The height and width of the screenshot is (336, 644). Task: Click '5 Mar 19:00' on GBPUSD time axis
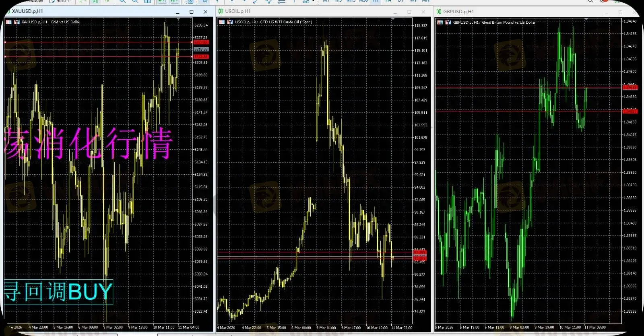click(470, 328)
